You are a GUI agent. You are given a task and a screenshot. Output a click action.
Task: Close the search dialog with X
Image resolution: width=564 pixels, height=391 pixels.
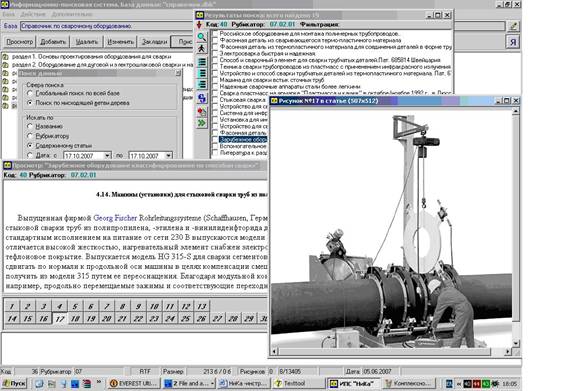tap(178, 73)
